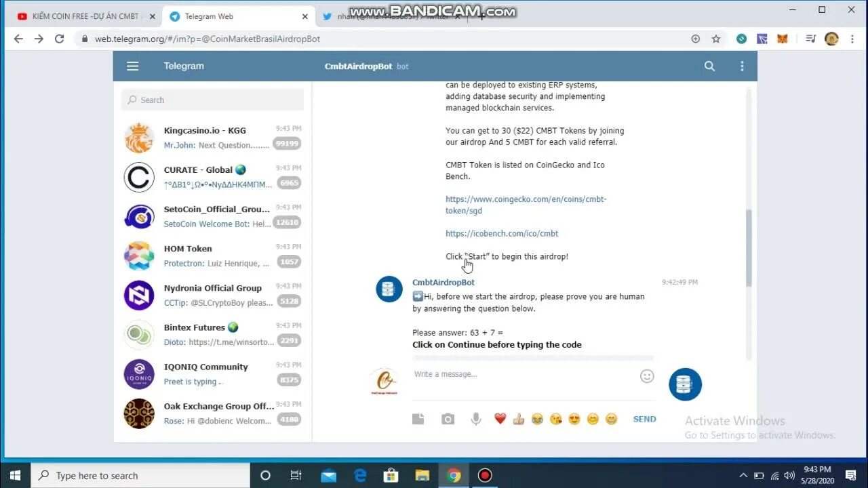The width and height of the screenshot is (868, 488).
Task: Open Microsoft Edge from the taskbar
Action: pos(359,475)
